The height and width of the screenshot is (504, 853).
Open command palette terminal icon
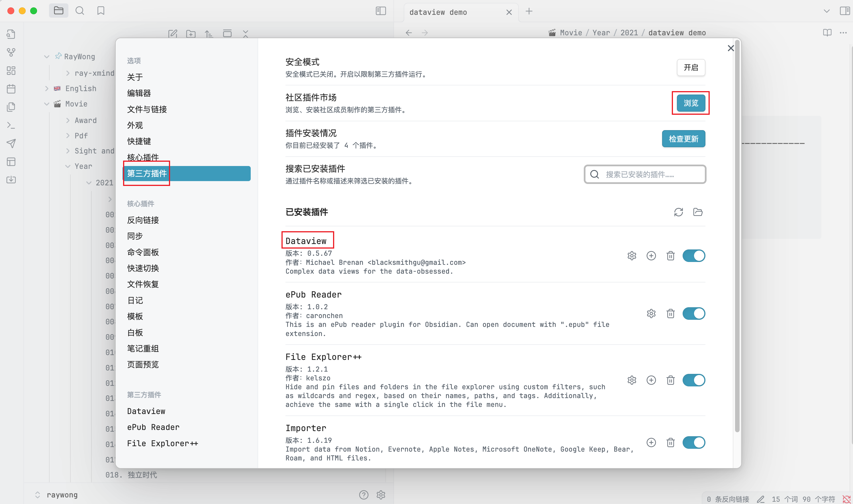pos(11,125)
